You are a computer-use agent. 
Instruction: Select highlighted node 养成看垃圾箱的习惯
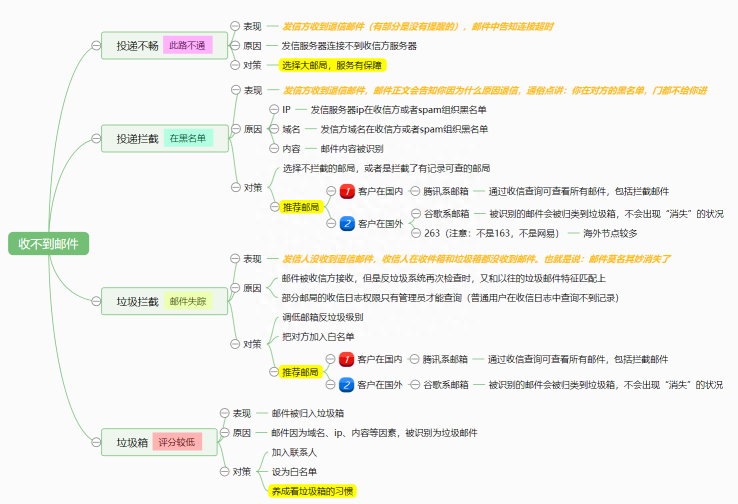pyautogui.click(x=313, y=491)
